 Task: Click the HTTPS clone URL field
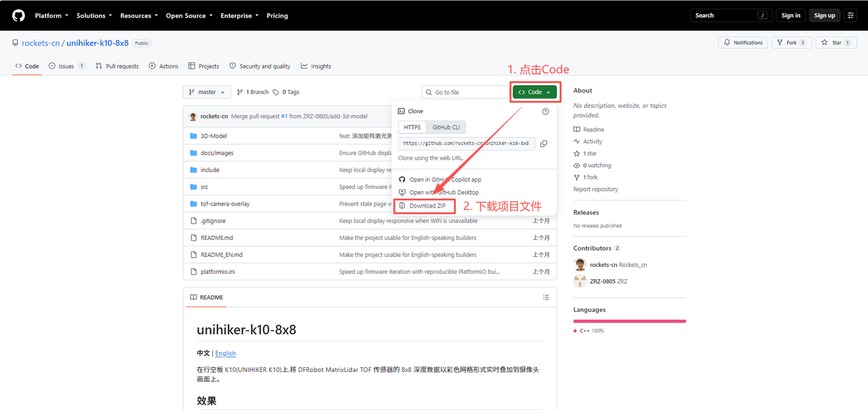pyautogui.click(x=467, y=144)
